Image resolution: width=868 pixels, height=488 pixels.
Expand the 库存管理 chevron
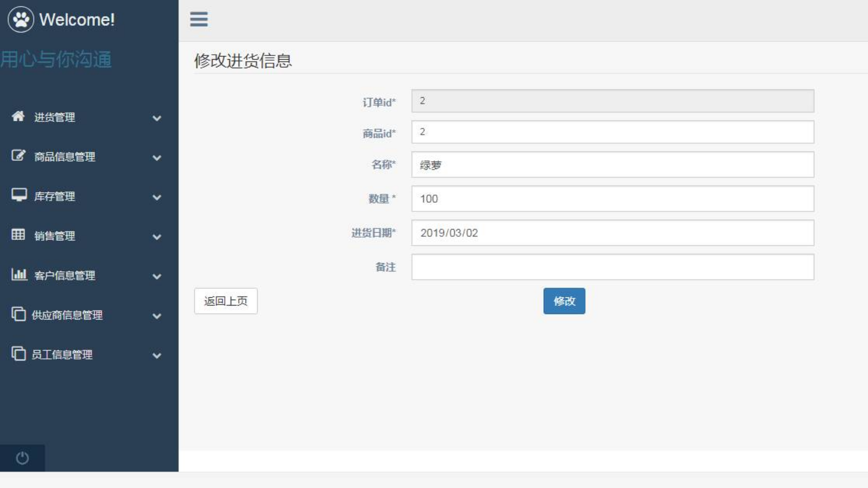(157, 197)
